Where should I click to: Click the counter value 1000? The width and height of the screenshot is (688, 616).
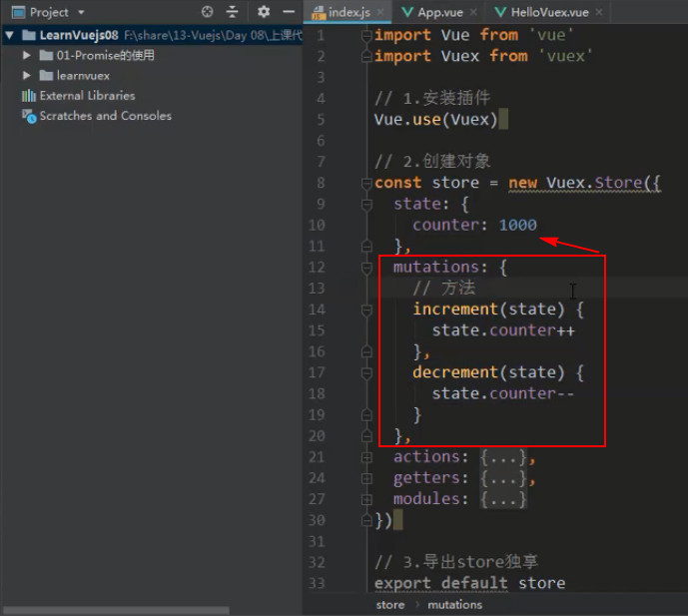tap(518, 225)
